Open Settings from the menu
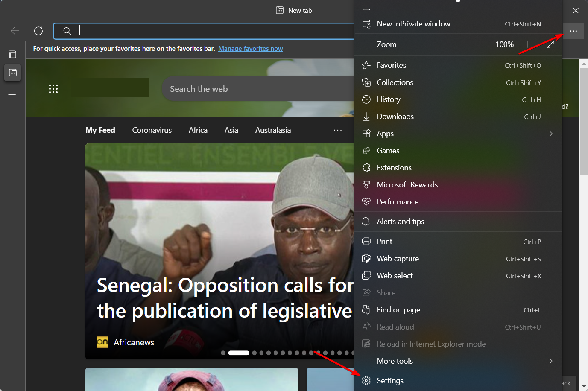The width and height of the screenshot is (588, 391). point(458,381)
